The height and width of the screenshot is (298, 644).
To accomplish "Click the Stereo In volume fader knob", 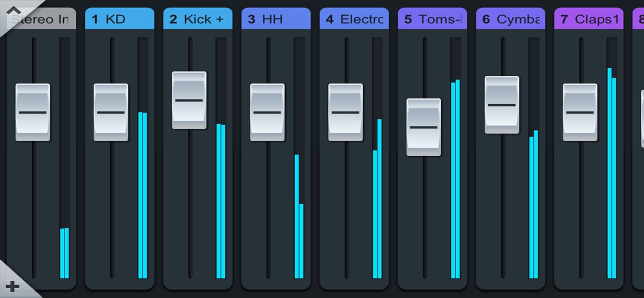I will click(33, 112).
